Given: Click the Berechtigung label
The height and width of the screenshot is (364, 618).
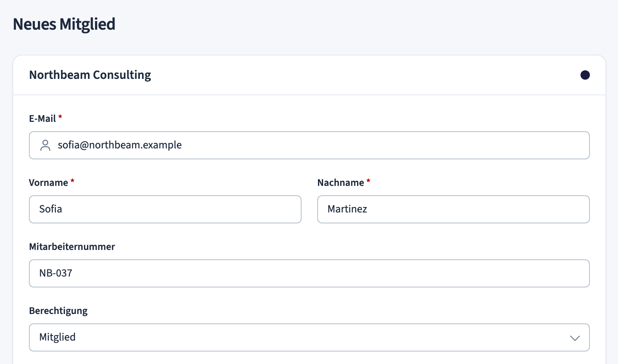Looking at the screenshot, I should tap(58, 311).
